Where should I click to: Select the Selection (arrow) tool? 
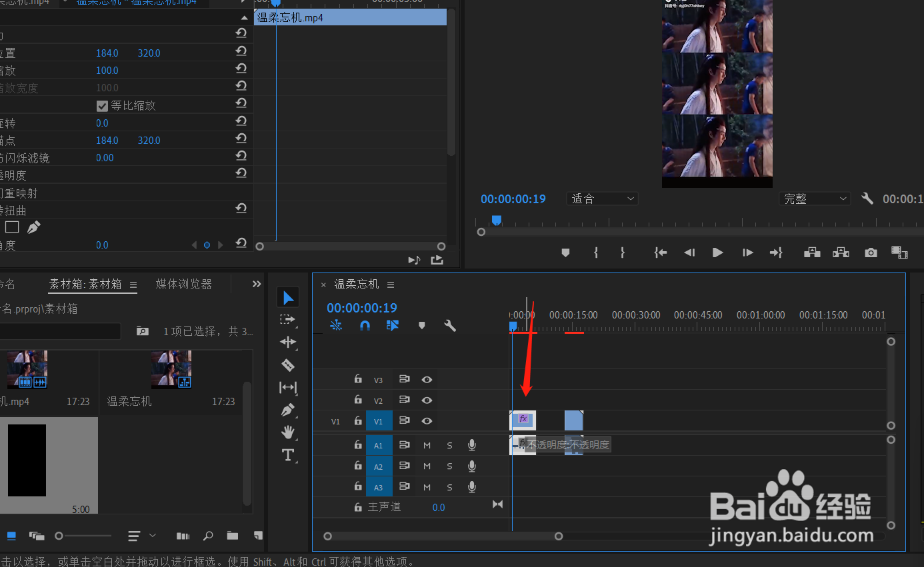(288, 297)
